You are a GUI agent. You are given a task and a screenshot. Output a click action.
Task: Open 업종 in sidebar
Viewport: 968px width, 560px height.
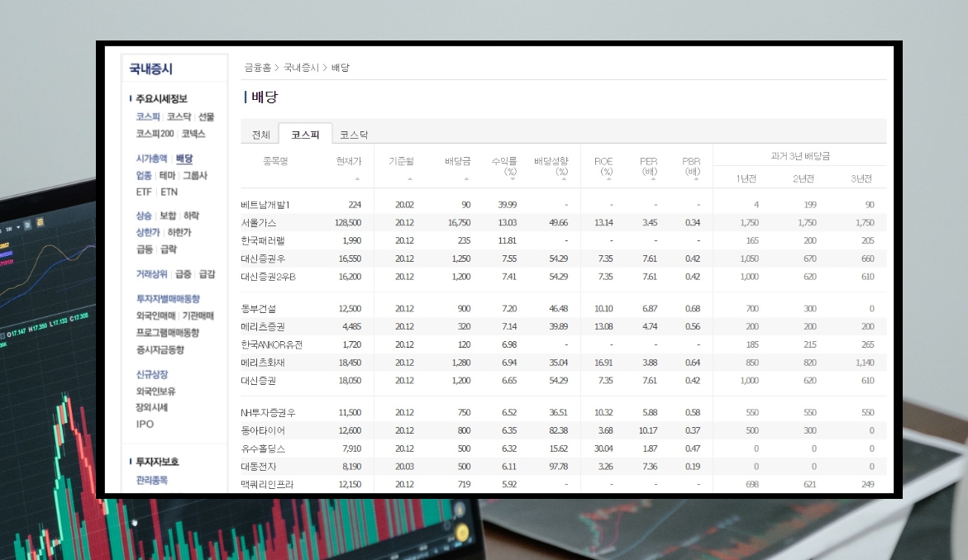pyautogui.click(x=144, y=175)
